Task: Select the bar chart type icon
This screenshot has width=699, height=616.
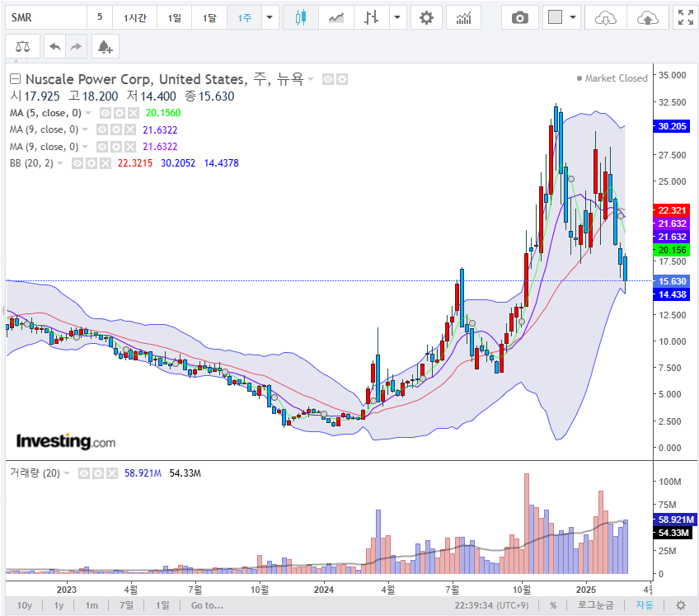Action: point(371,18)
